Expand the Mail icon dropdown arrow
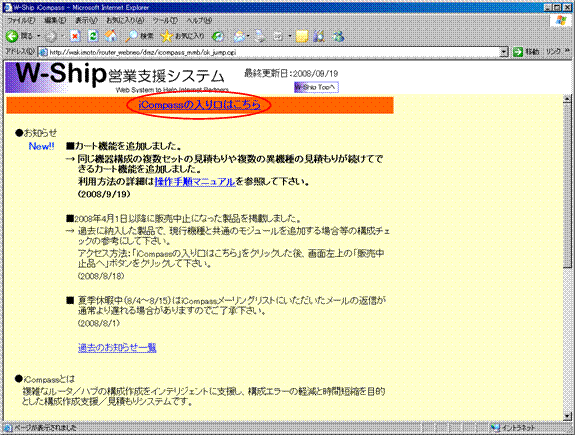576x436 pixels. (x=249, y=36)
